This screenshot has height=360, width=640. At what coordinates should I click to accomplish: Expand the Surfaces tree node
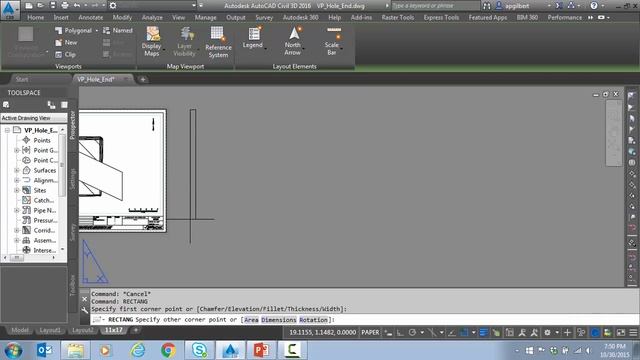pos(17,170)
